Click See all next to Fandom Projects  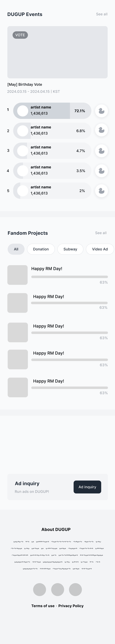click(101, 233)
